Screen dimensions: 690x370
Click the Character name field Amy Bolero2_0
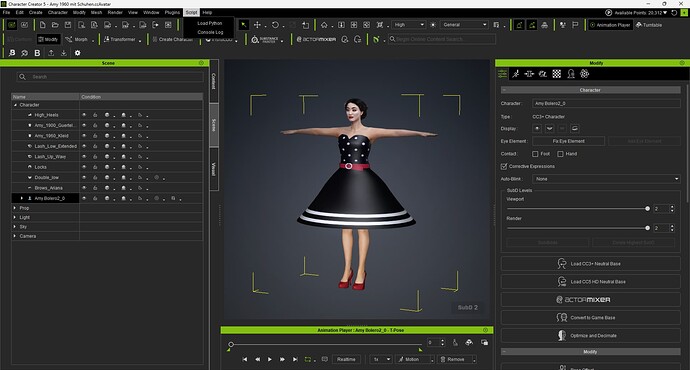[x=606, y=103]
